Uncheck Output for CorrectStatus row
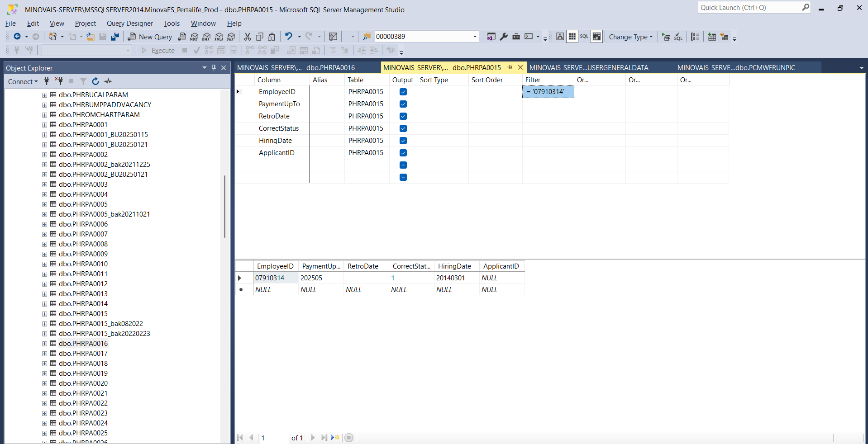This screenshot has height=444, width=868. coord(403,128)
